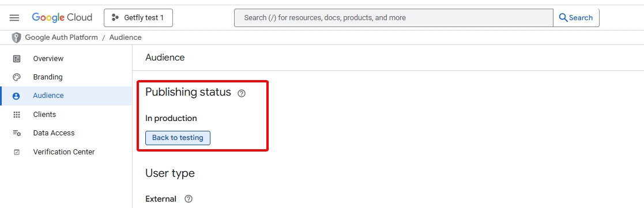Viewport: 644px width, 208px height.
Task: Click the Branding palette icon
Action: click(16, 77)
